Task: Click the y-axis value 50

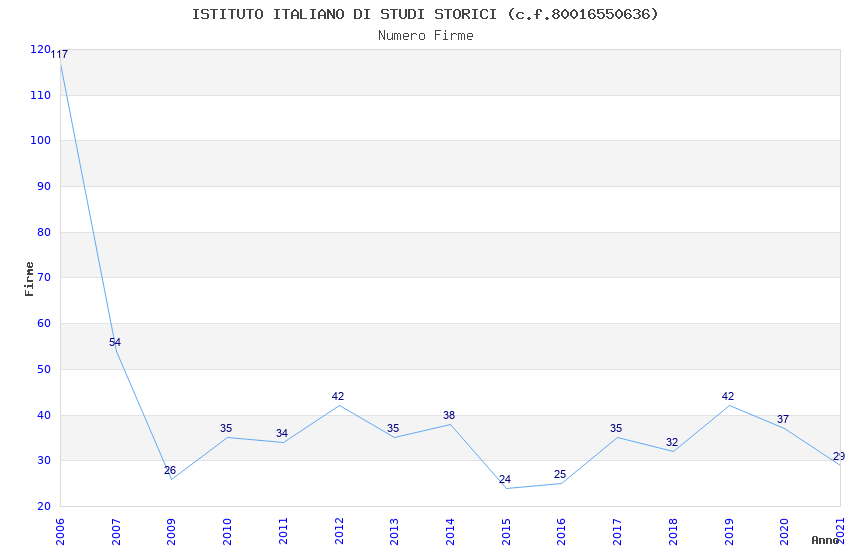Action: (x=43, y=370)
